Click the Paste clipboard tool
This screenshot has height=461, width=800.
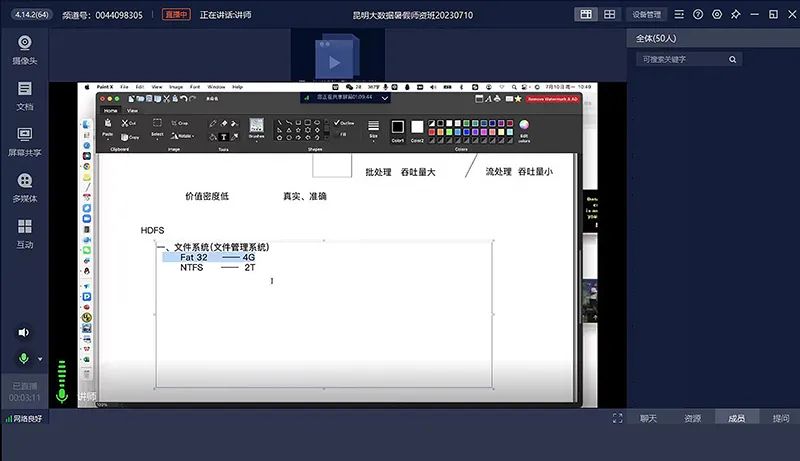point(108,128)
